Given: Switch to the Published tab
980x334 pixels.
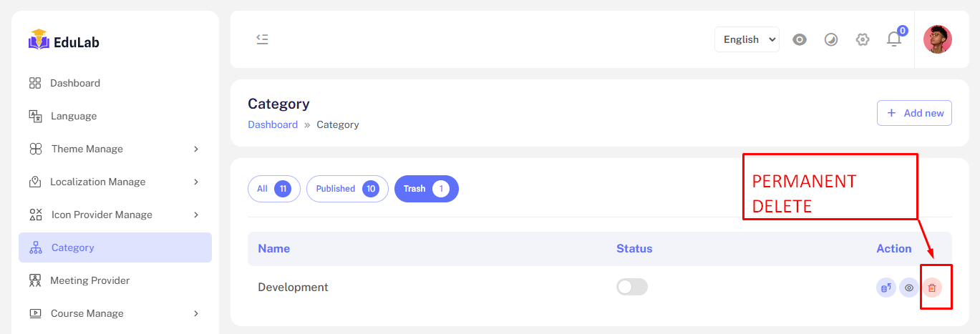Looking at the screenshot, I should pos(347,189).
